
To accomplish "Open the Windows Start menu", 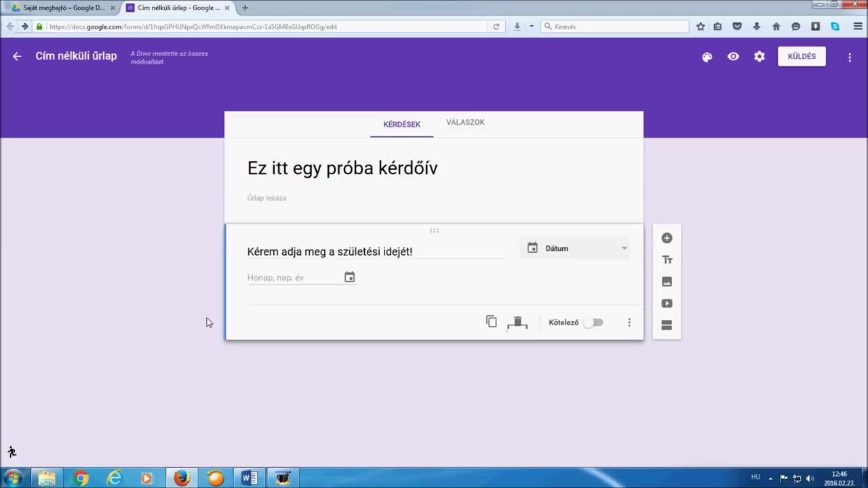I will click(14, 478).
